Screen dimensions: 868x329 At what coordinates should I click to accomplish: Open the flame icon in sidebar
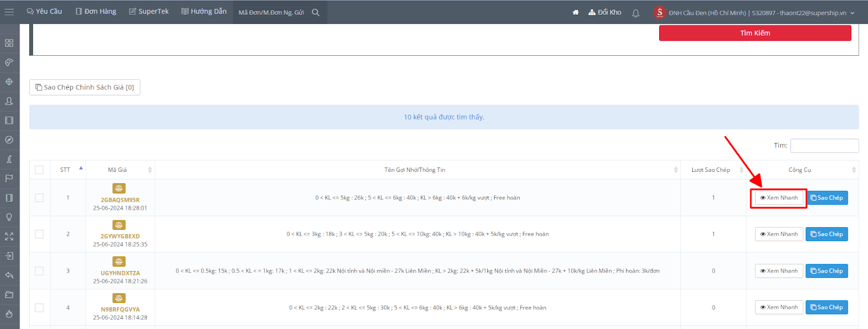coord(9,314)
